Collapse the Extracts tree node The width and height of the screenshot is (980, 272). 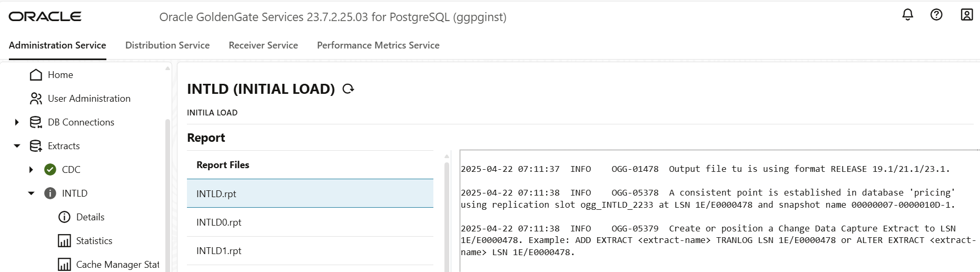coord(17,146)
